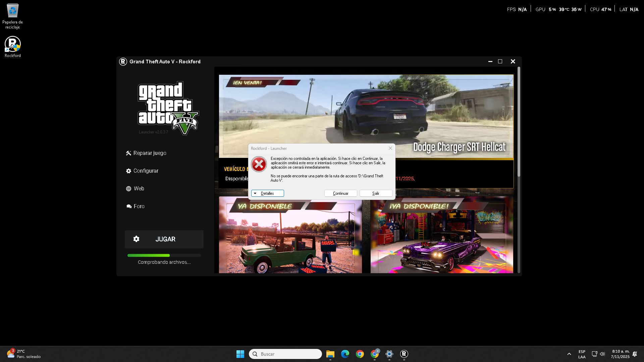Click the gear icon on the JUGAR button
The width and height of the screenshot is (644, 362).
(136, 239)
